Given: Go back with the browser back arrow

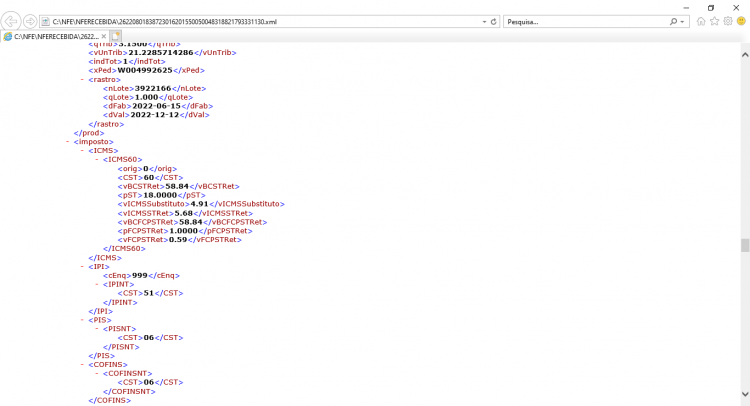Looking at the screenshot, I should (x=11, y=22).
